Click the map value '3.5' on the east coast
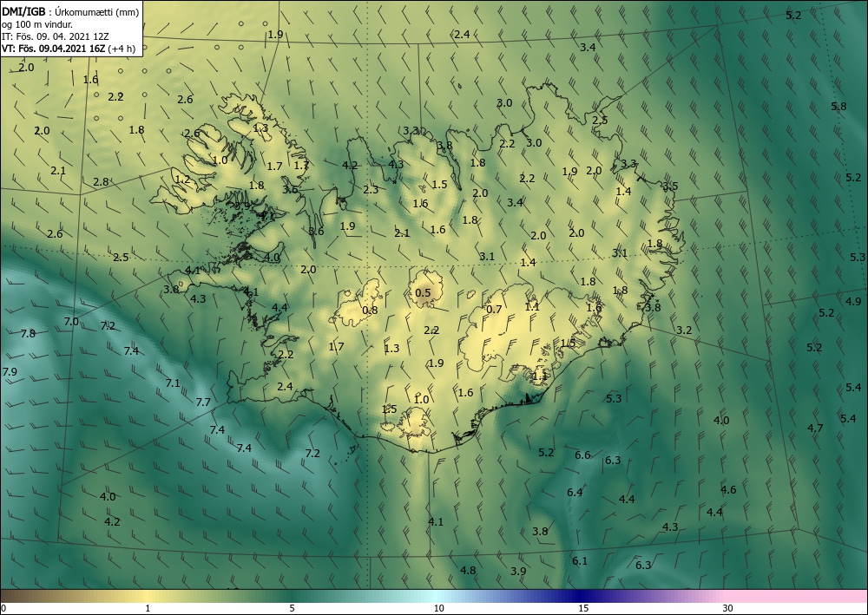 (670, 186)
